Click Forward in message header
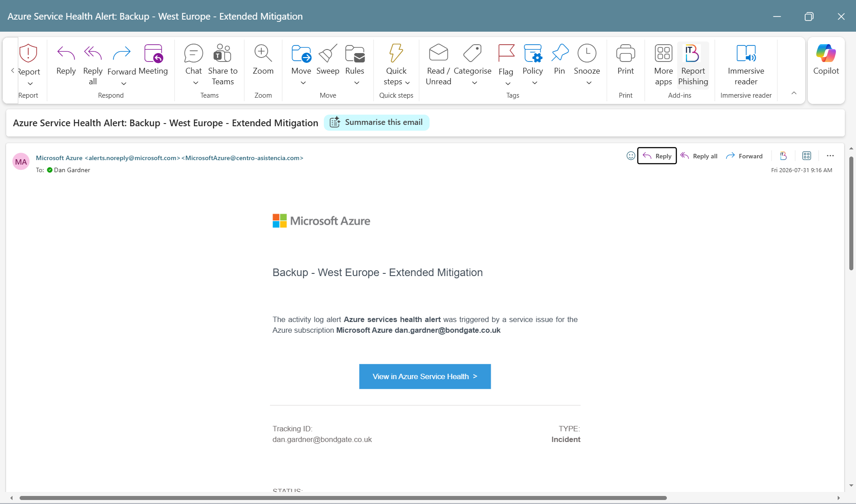 (744, 156)
